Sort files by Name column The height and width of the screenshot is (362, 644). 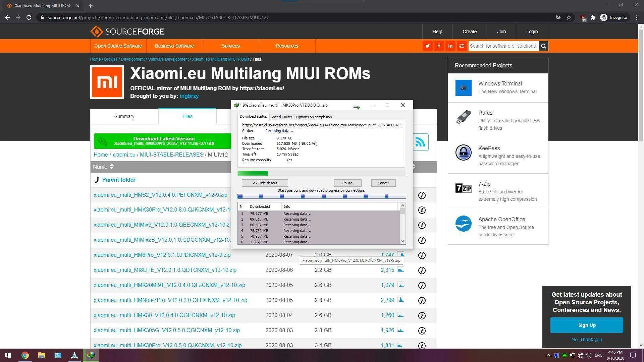point(103,167)
